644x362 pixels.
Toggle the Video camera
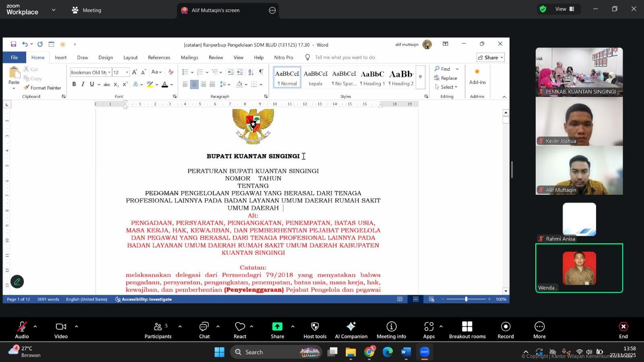61,327
